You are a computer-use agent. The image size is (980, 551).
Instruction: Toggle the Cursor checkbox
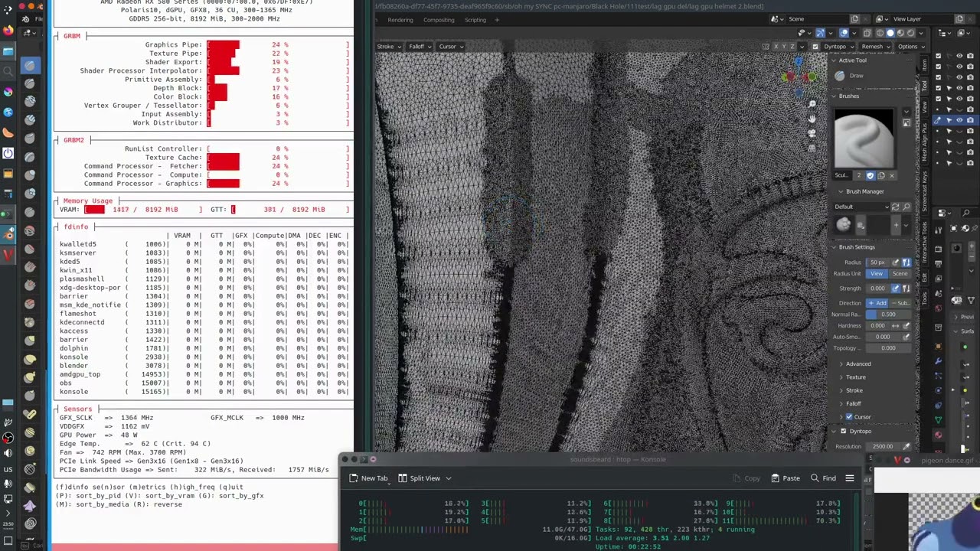pyautogui.click(x=849, y=417)
